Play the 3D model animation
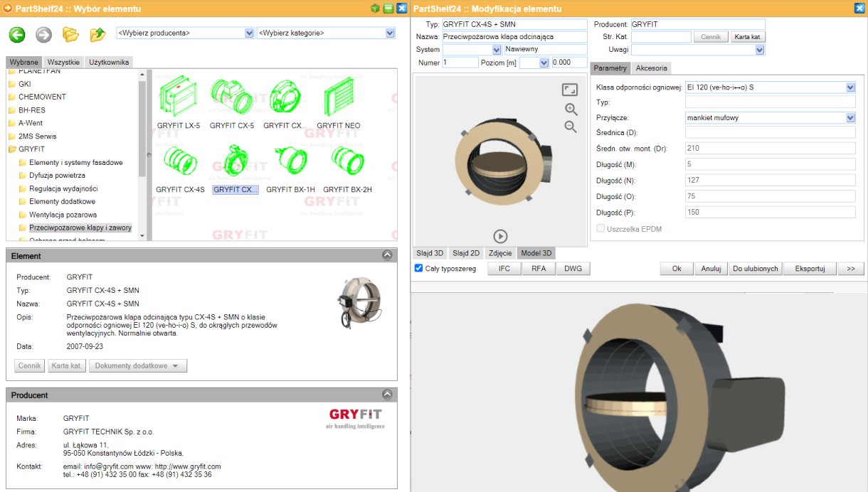Image resolution: width=868 pixels, height=492 pixels. 500,236
